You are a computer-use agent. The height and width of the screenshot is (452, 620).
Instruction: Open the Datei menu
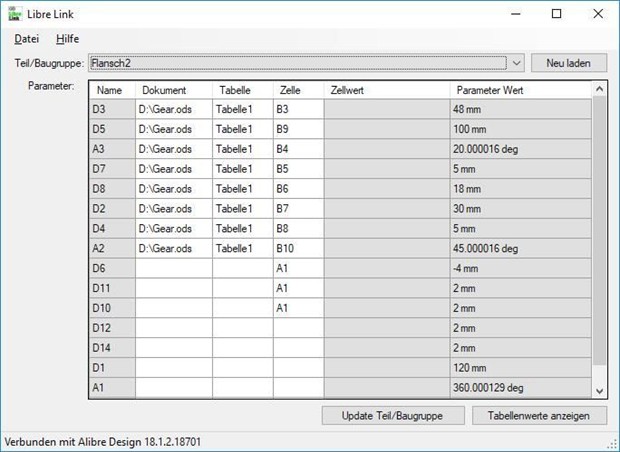[x=26, y=39]
